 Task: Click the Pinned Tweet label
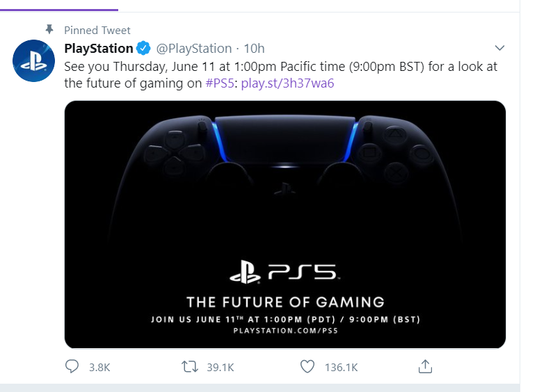[97, 31]
